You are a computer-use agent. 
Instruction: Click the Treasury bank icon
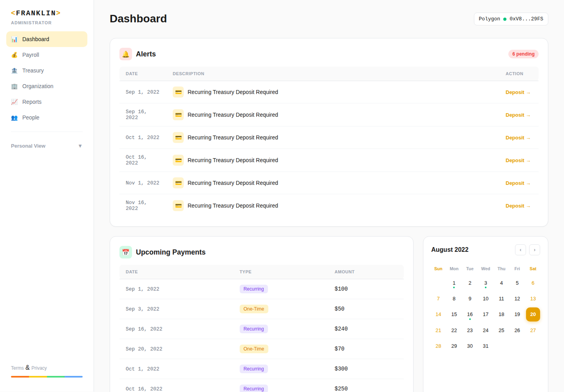[14, 70]
